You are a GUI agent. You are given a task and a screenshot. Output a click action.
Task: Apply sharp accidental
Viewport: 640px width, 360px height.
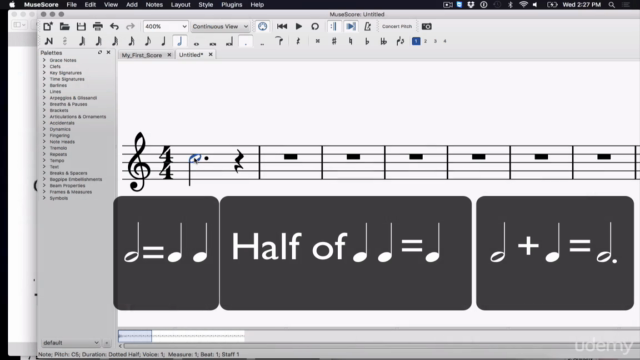click(334, 41)
